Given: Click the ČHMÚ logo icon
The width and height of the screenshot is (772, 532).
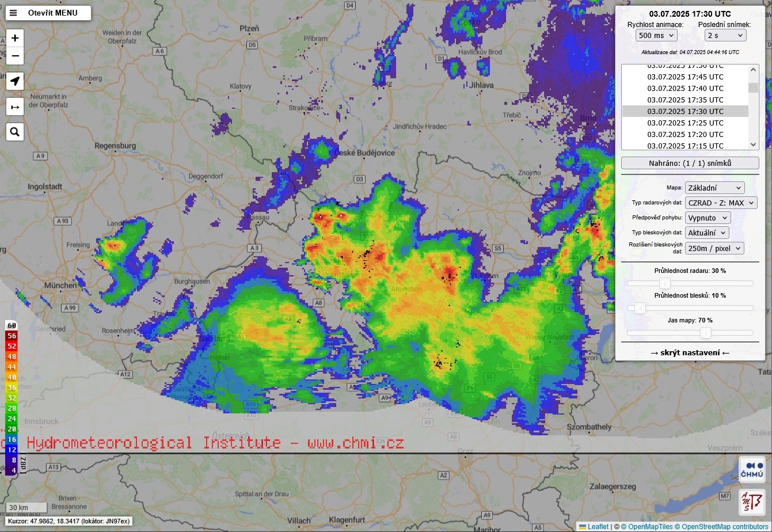Looking at the screenshot, I should 752,469.
